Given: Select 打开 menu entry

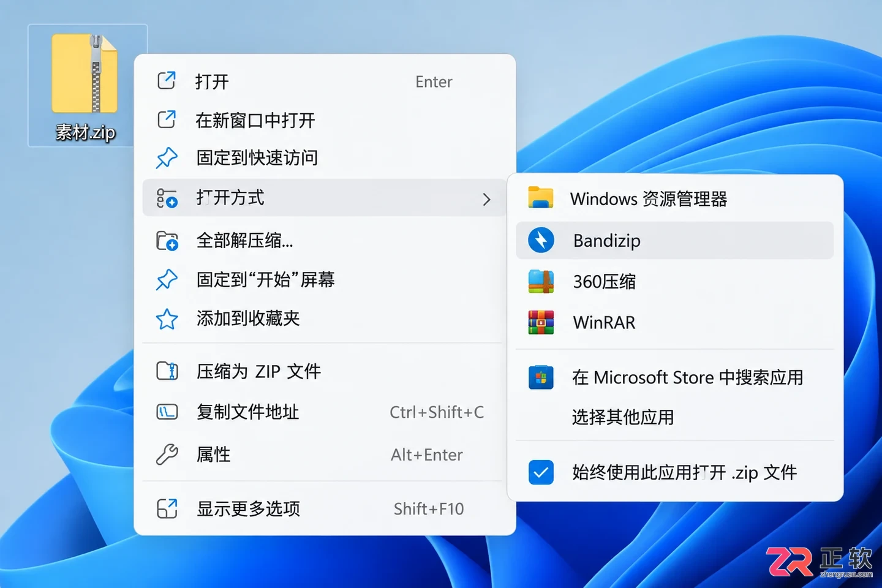Looking at the screenshot, I should click(x=325, y=81).
